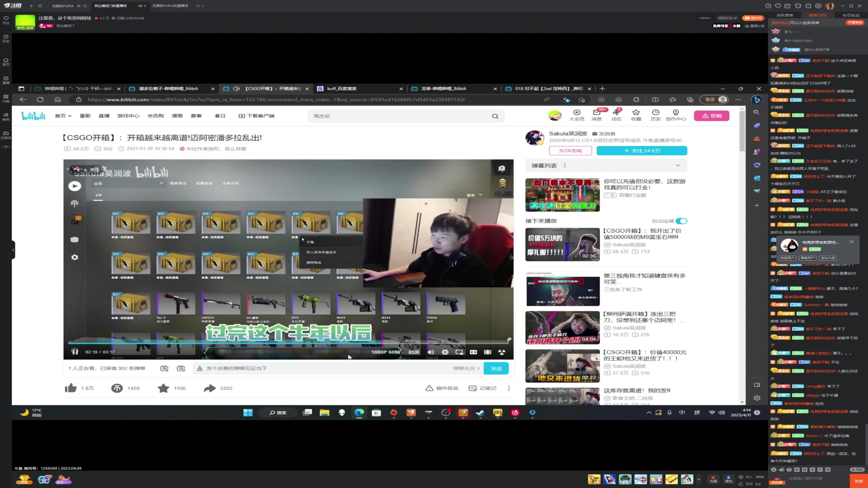Open Steam from the Windows taskbar
The width and height of the screenshot is (868, 488).
(480, 413)
